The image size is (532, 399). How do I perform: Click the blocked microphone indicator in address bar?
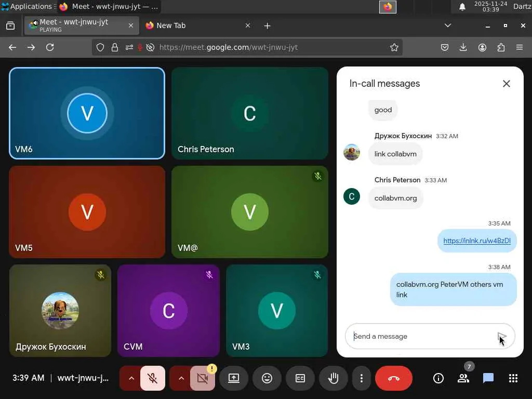(140, 47)
